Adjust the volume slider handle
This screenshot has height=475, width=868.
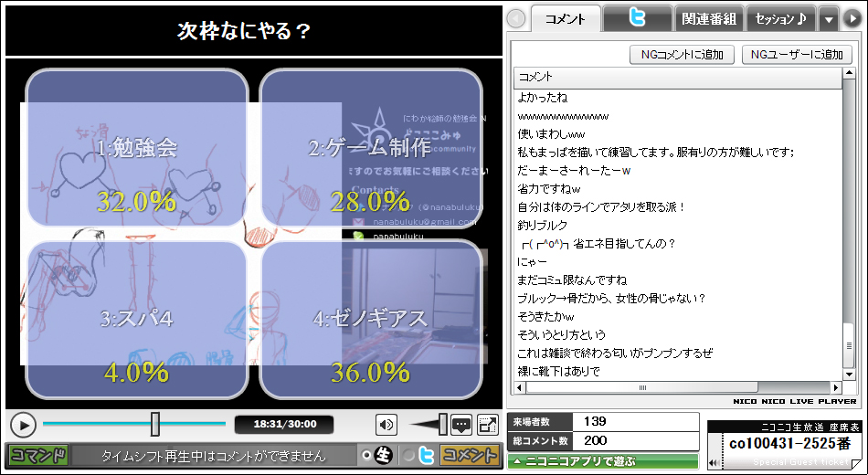click(443, 424)
